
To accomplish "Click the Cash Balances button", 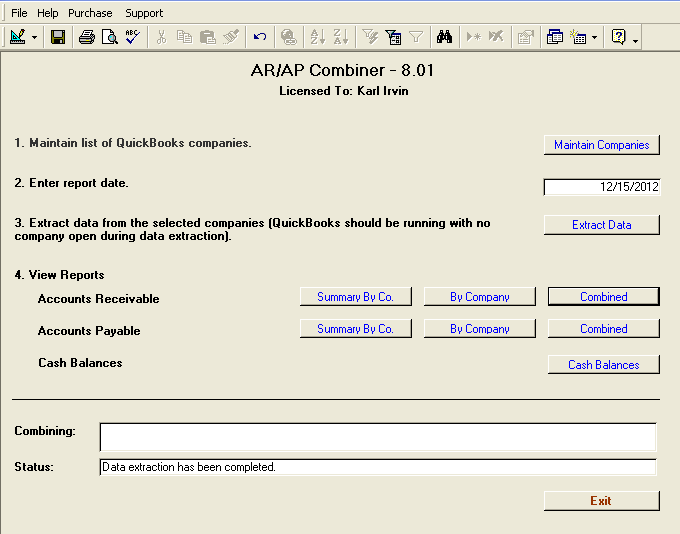I will click(604, 365).
